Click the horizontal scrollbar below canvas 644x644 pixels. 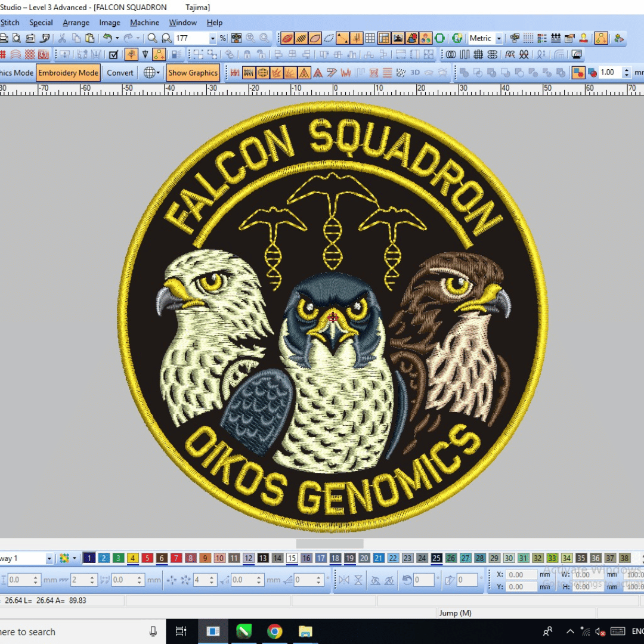coord(329,544)
